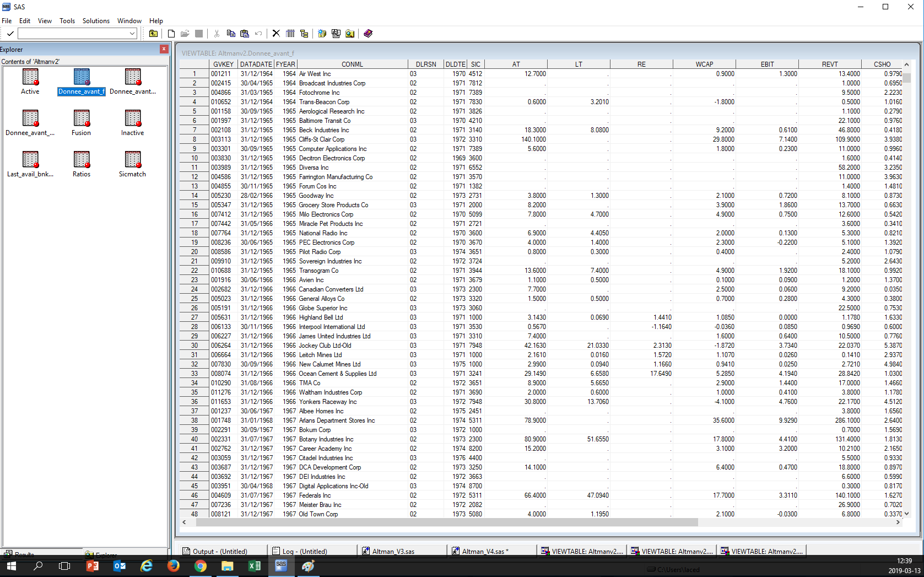Image resolution: width=924 pixels, height=577 pixels.
Task: Switch to the Log - (Untitled) window
Action: click(x=312, y=551)
